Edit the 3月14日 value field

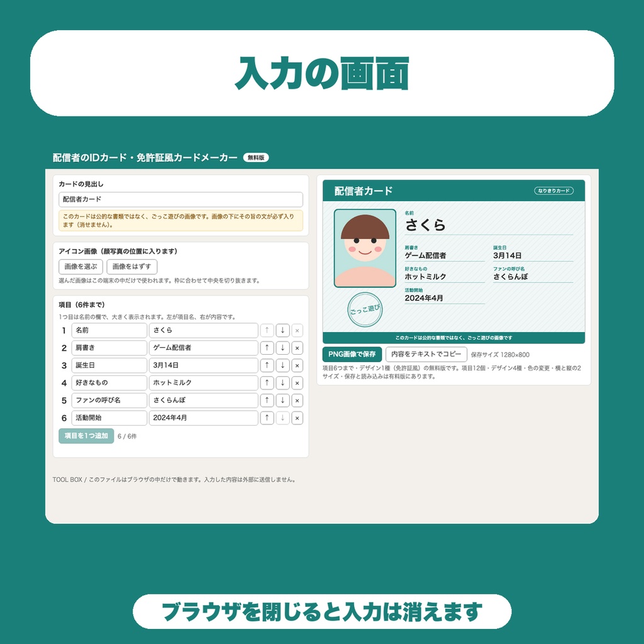(x=203, y=365)
